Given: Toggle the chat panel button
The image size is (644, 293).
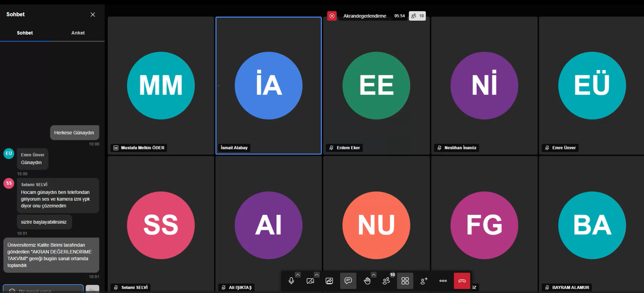Looking at the screenshot, I should tap(348, 281).
